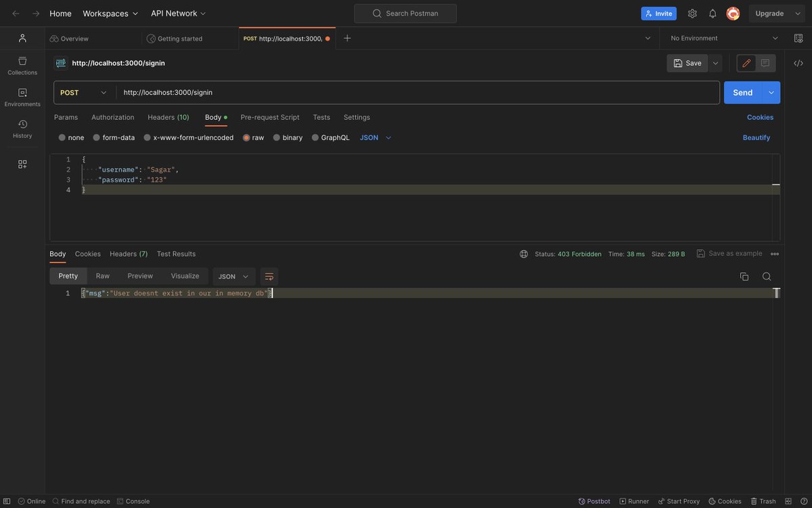Image resolution: width=812 pixels, height=508 pixels.
Task: Open the Workspaces dropdown
Action: (x=110, y=14)
